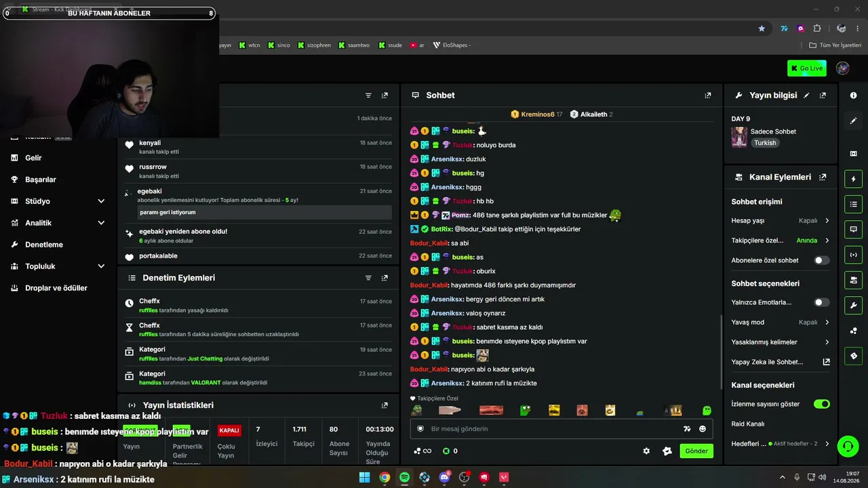Open Denetleme in the sidebar

44,245
